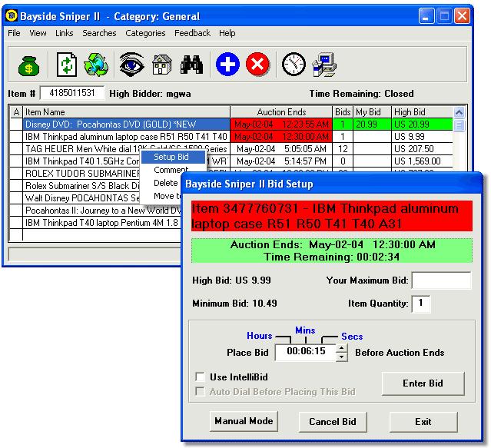491x448 pixels.
Task: Increase the Place Bid time with up arrow
Action: pos(342,348)
